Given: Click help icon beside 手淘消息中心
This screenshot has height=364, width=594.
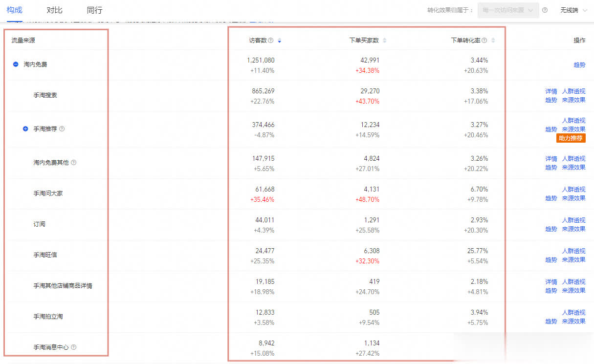Looking at the screenshot, I should tap(74, 347).
